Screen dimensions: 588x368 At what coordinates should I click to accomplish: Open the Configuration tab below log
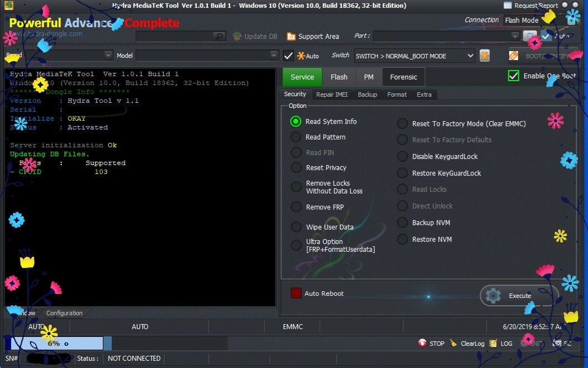click(x=64, y=313)
